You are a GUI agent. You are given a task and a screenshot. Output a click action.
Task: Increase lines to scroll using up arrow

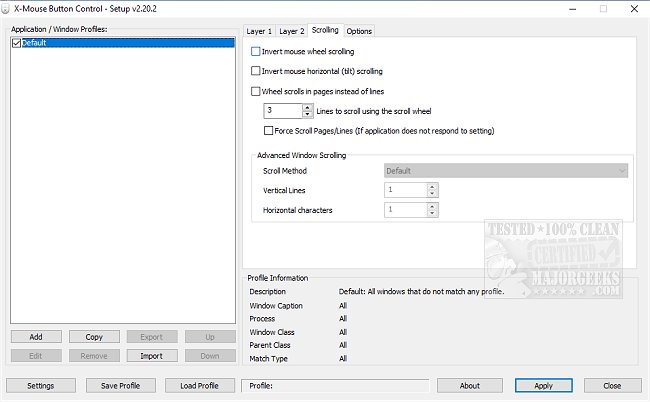pyautogui.click(x=307, y=107)
